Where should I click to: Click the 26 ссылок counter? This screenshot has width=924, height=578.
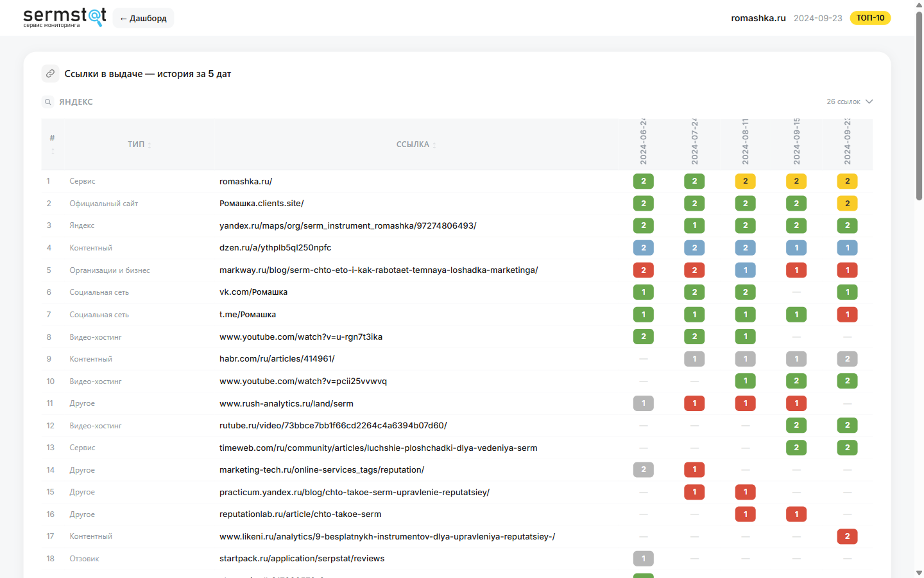point(843,101)
